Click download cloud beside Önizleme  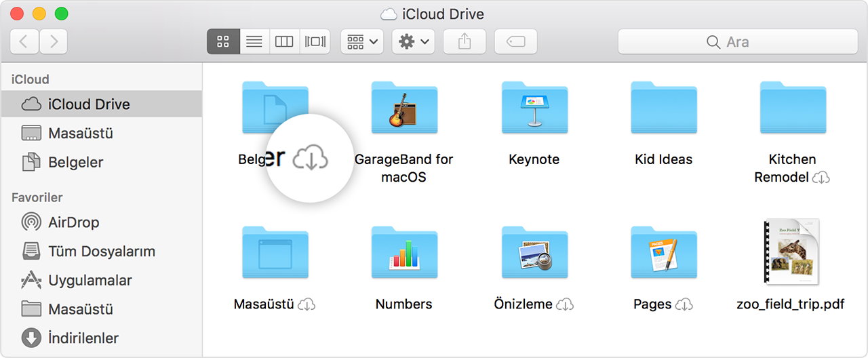(x=565, y=304)
